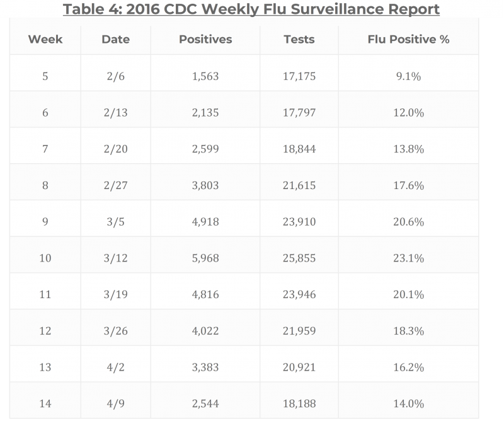Image resolution: width=504 pixels, height=443 pixels.
Task: Click positives value 3,383
Action: click(x=205, y=367)
